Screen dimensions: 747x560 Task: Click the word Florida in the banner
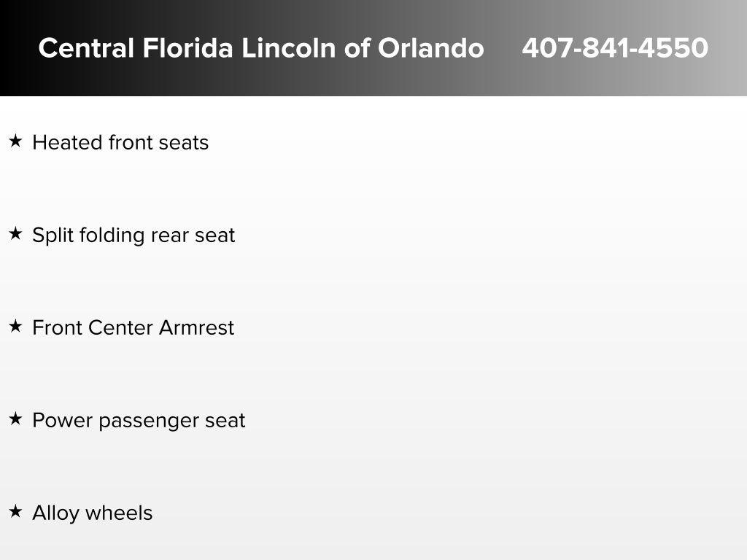pyautogui.click(x=187, y=48)
